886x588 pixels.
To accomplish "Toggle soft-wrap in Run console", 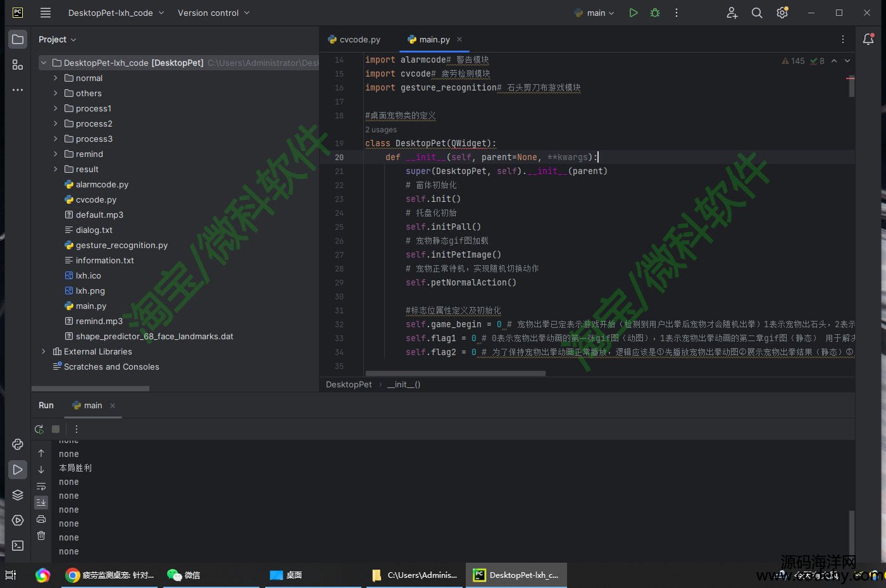I will [x=41, y=486].
